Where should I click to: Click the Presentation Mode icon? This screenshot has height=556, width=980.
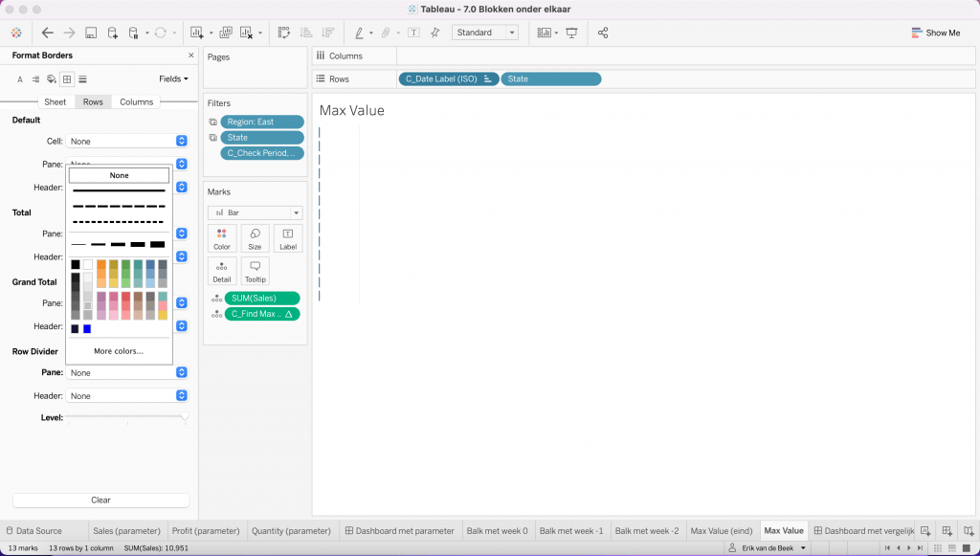(572, 33)
